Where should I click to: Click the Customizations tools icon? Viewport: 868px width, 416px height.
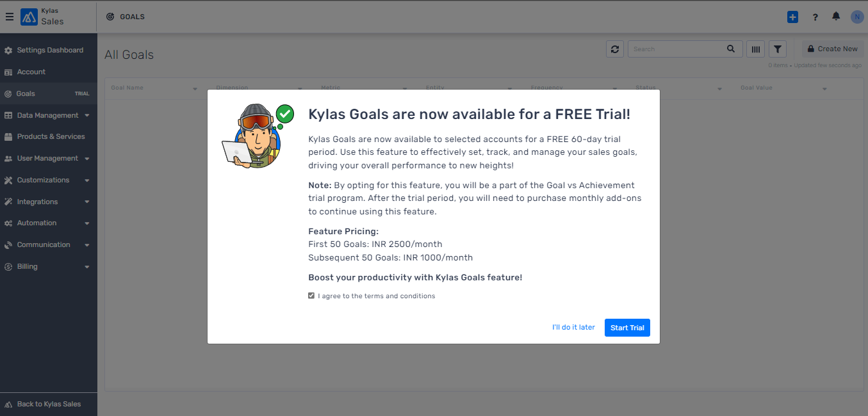click(x=8, y=180)
